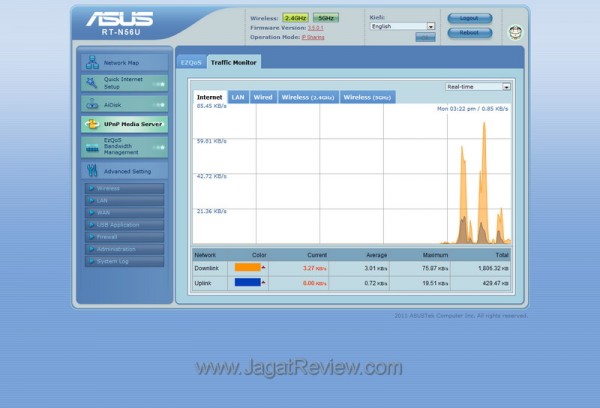The image size is (600, 408).
Task: Click the small button under language selector
Action: [426, 37]
